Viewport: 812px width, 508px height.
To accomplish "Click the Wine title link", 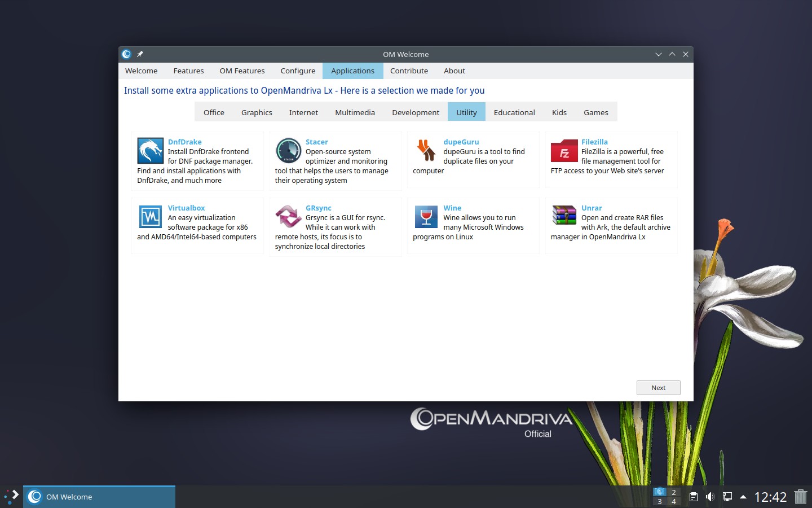I will (x=452, y=208).
